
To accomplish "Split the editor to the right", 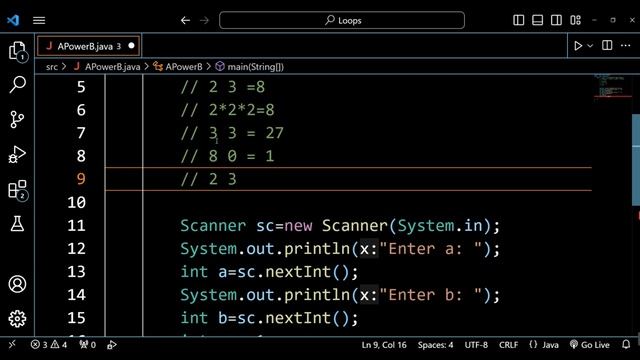I will [x=607, y=45].
